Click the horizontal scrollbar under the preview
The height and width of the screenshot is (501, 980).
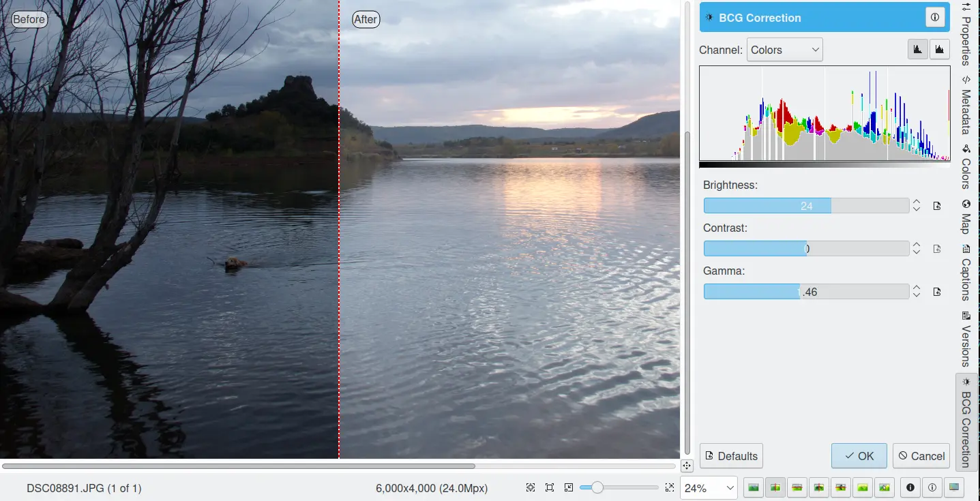coord(239,466)
